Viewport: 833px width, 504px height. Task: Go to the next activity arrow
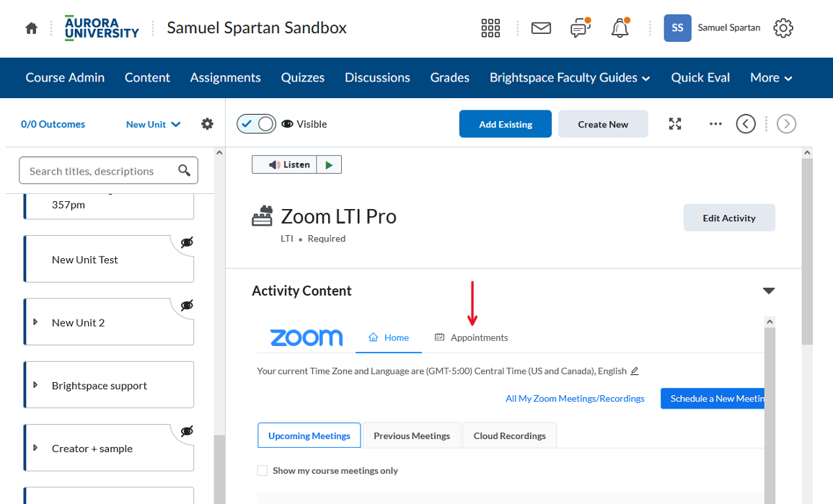pyautogui.click(x=786, y=124)
